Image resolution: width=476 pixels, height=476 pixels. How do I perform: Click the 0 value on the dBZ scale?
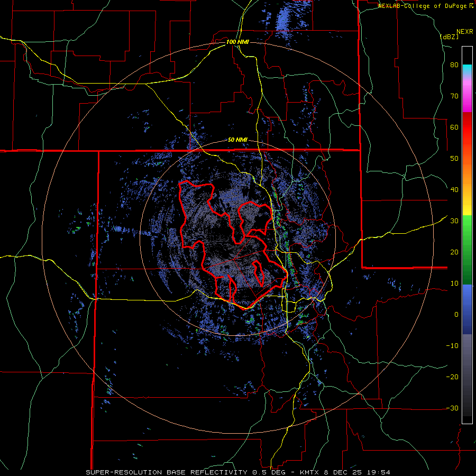[456, 315]
